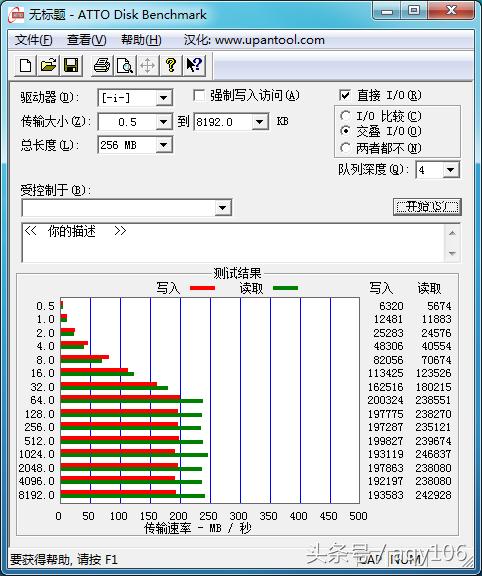Expand transfer size 8192.0 dropdown

tap(259, 122)
